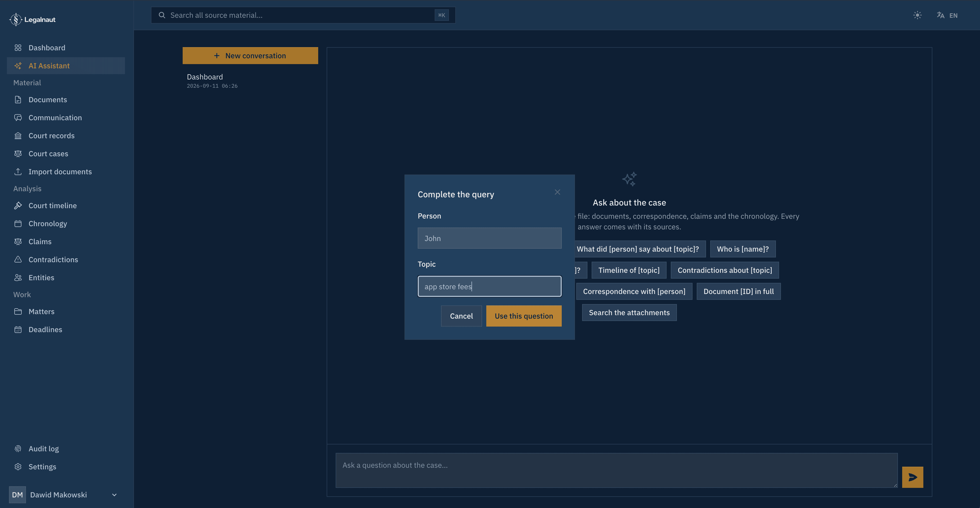Click the Import documents upload icon
Image resolution: width=980 pixels, height=508 pixels.
pos(18,172)
